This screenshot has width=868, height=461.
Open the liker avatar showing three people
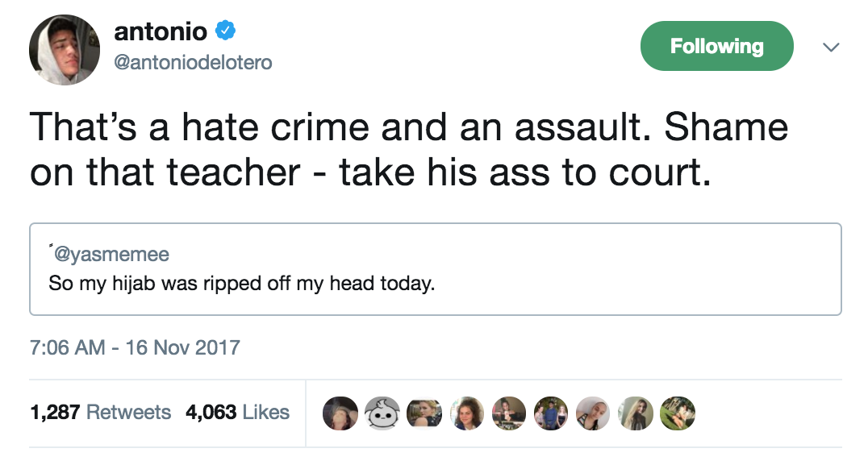pos(551,413)
